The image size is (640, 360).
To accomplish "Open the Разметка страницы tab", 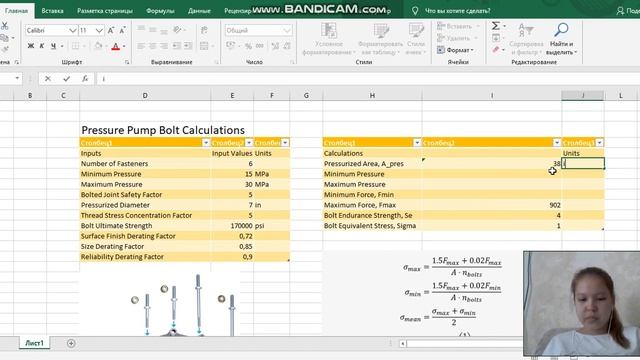I will (105, 11).
